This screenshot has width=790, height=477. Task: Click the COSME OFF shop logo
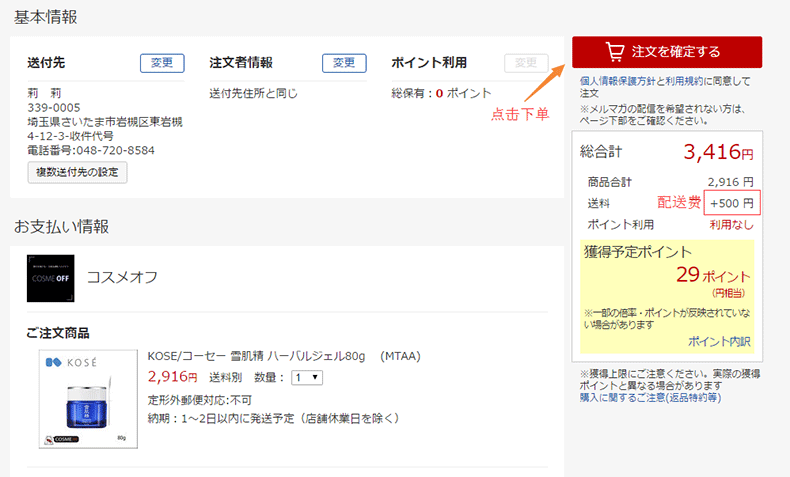click(50, 278)
